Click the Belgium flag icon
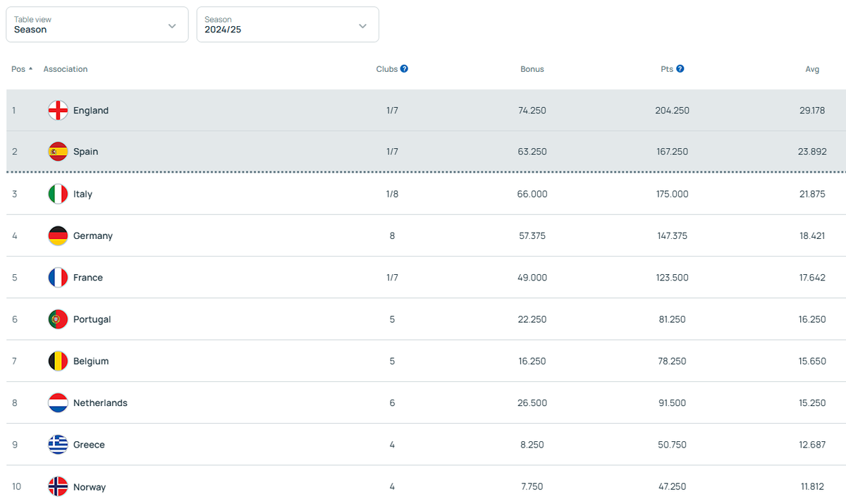The image size is (846, 504). point(58,361)
